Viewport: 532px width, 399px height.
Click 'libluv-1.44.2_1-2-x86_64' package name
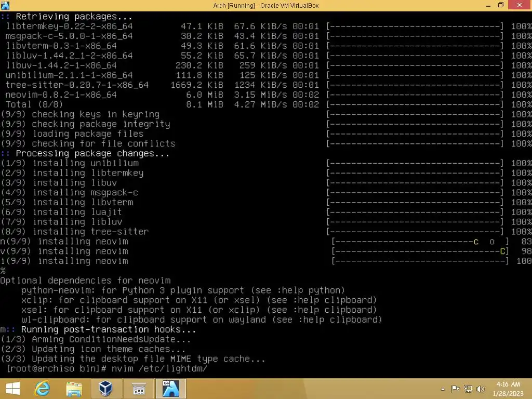(69, 56)
